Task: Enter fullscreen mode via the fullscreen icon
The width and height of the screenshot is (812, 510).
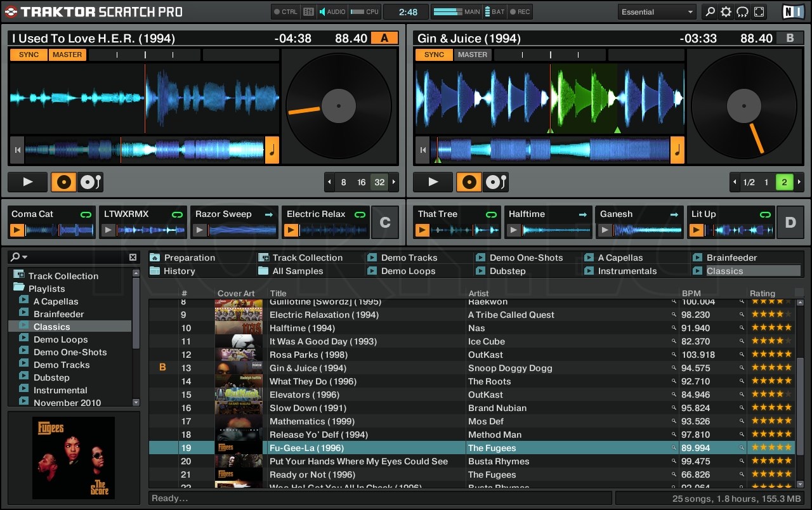Action: coord(759,11)
